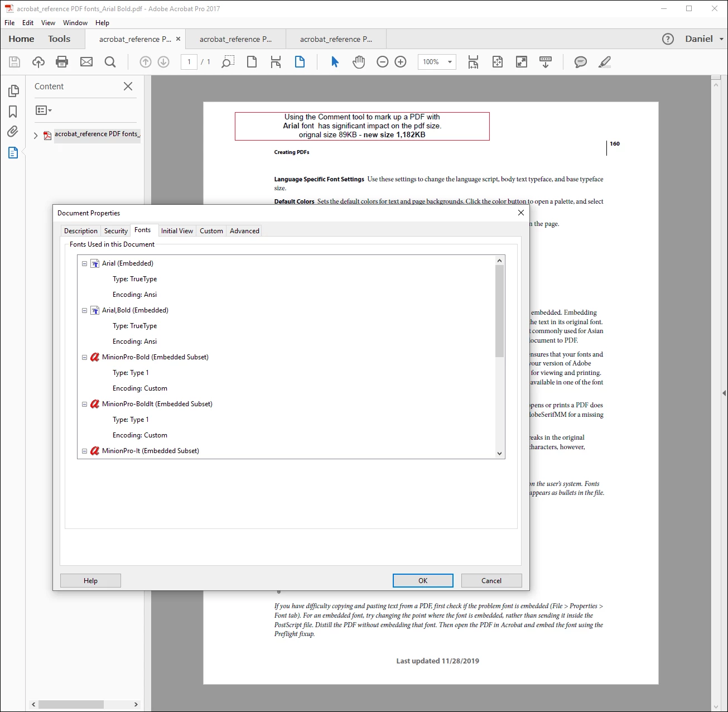Click the Fit width scrolling icon
Image resolution: width=728 pixels, height=712 pixels.
(473, 62)
